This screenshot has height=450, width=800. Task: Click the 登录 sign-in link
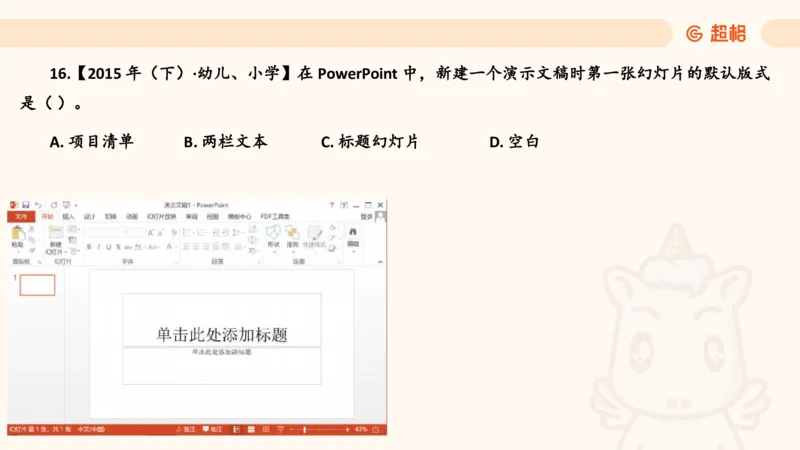[366, 217]
